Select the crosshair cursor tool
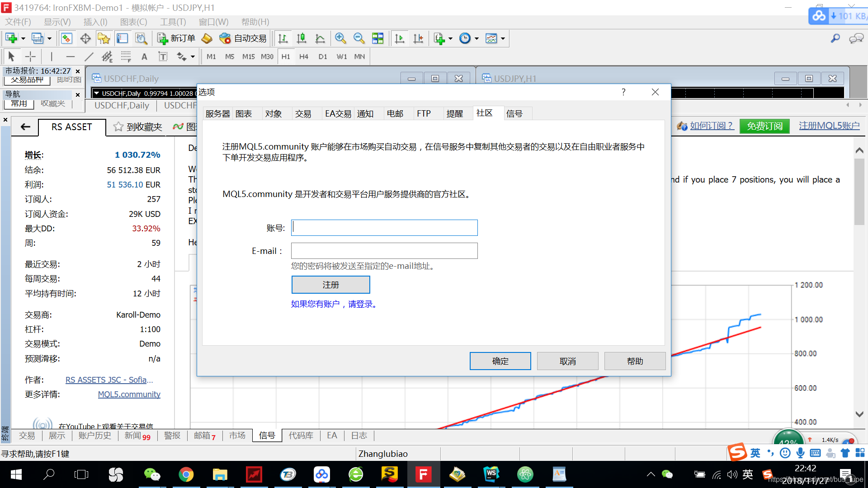This screenshot has width=868, height=488. pyautogui.click(x=30, y=56)
